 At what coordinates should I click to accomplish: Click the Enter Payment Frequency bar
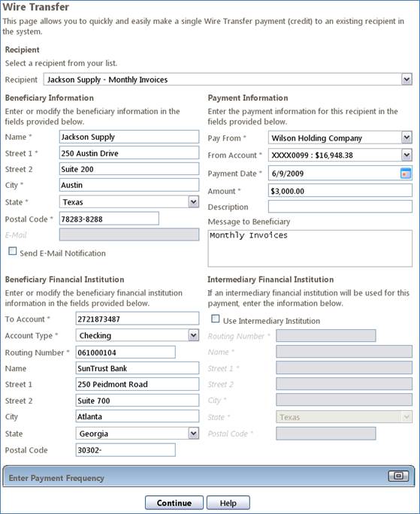(x=209, y=476)
